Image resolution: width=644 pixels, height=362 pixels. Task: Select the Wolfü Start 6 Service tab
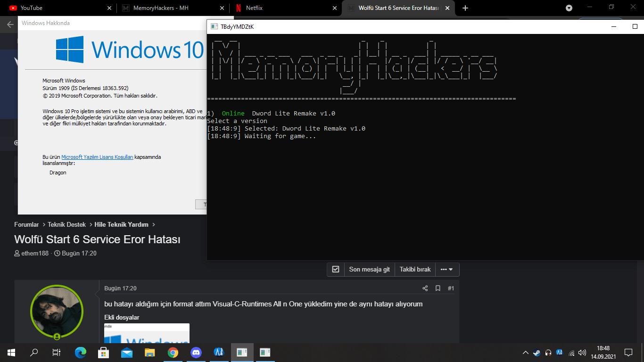coord(398,8)
